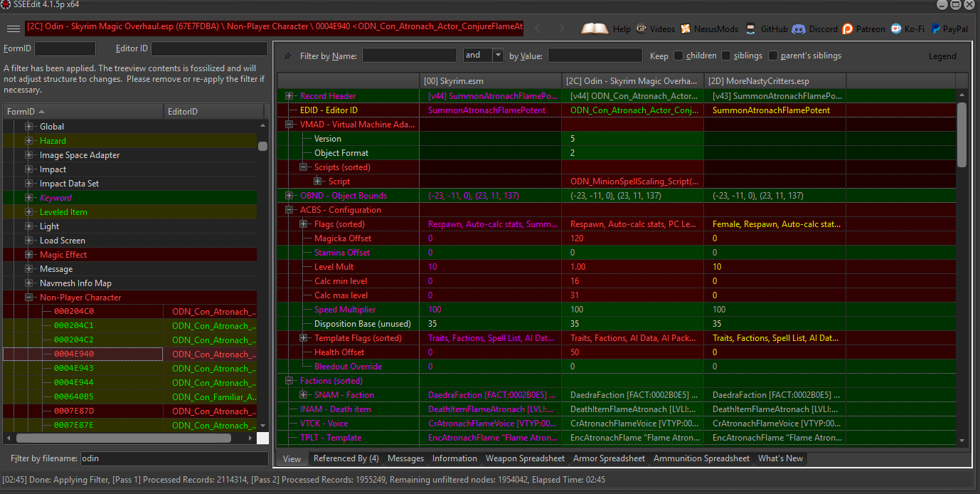Open the Legend button
This screenshot has width=980, height=494.
942,56
